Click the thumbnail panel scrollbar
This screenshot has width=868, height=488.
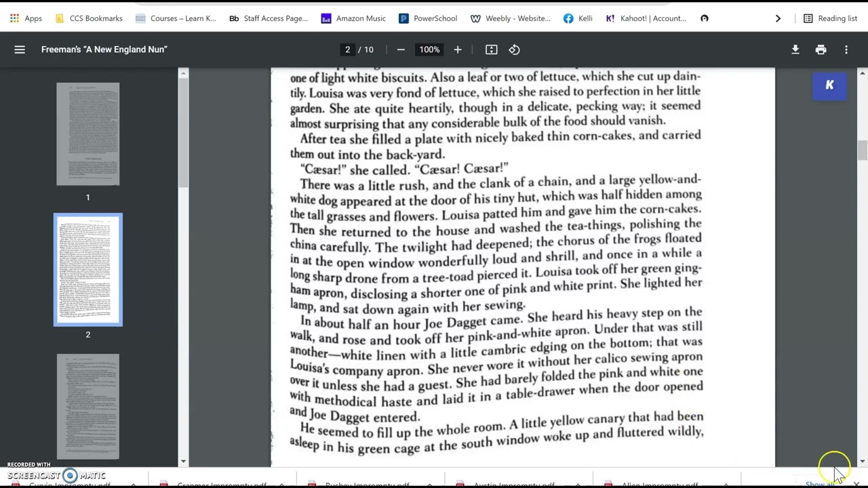point(184,132)
